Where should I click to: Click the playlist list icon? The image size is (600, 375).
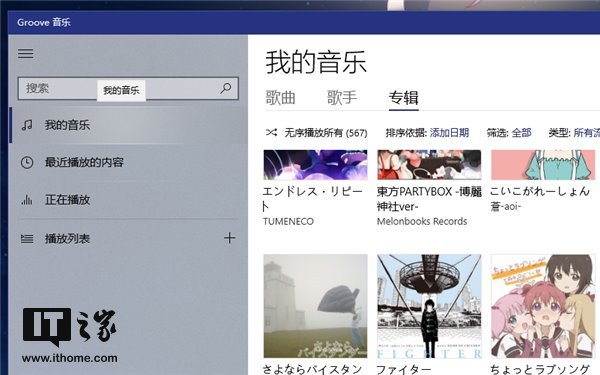coord(27,239)
